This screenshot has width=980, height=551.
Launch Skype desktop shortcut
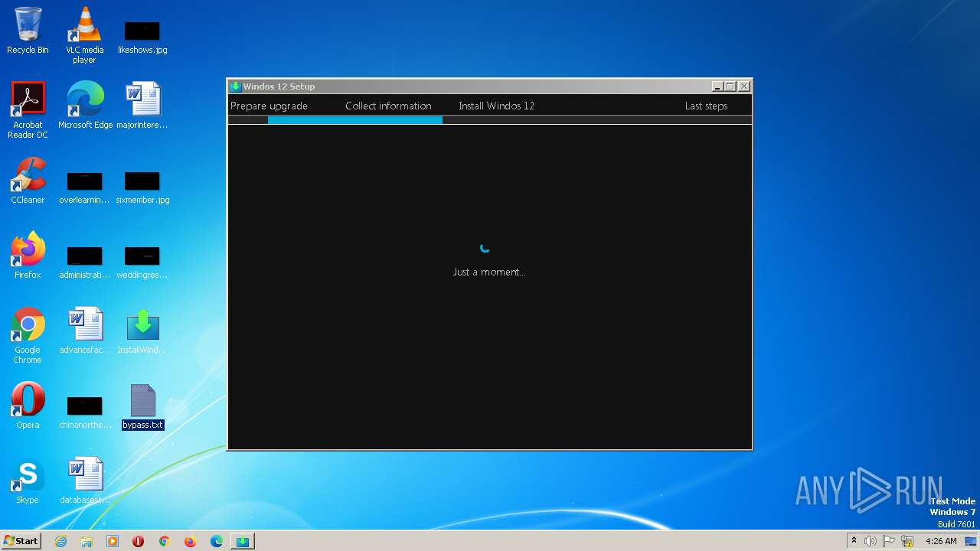click(28, 481)
